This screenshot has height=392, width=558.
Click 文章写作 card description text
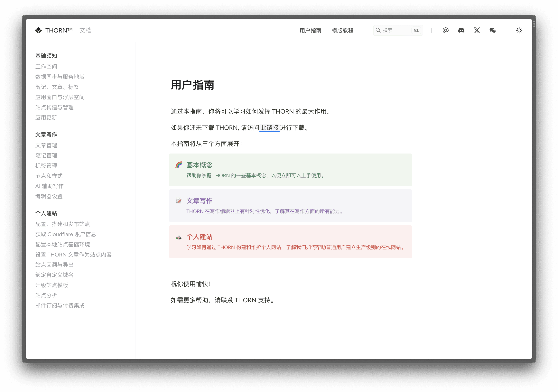(x=265, y=211)
